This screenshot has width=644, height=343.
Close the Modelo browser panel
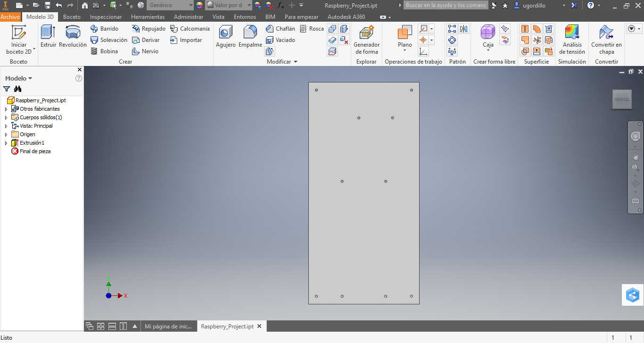[x=79, y=70]
